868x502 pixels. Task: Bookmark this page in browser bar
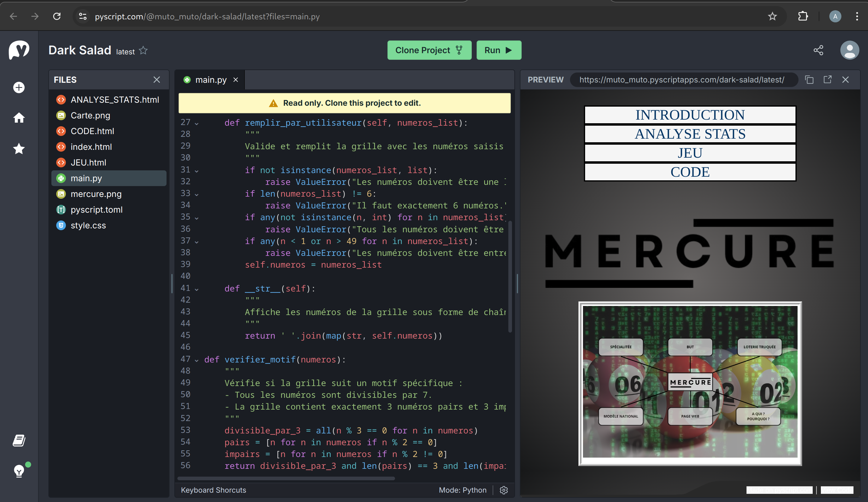(772, 16)
